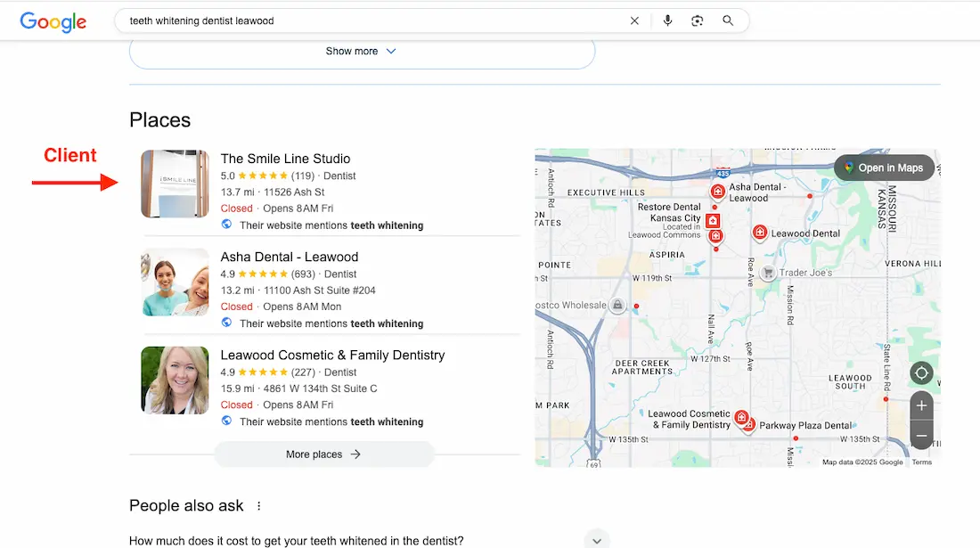Click the People also ask heading
Viewport: 980px width, 548px height.
[x=186, y=505]
